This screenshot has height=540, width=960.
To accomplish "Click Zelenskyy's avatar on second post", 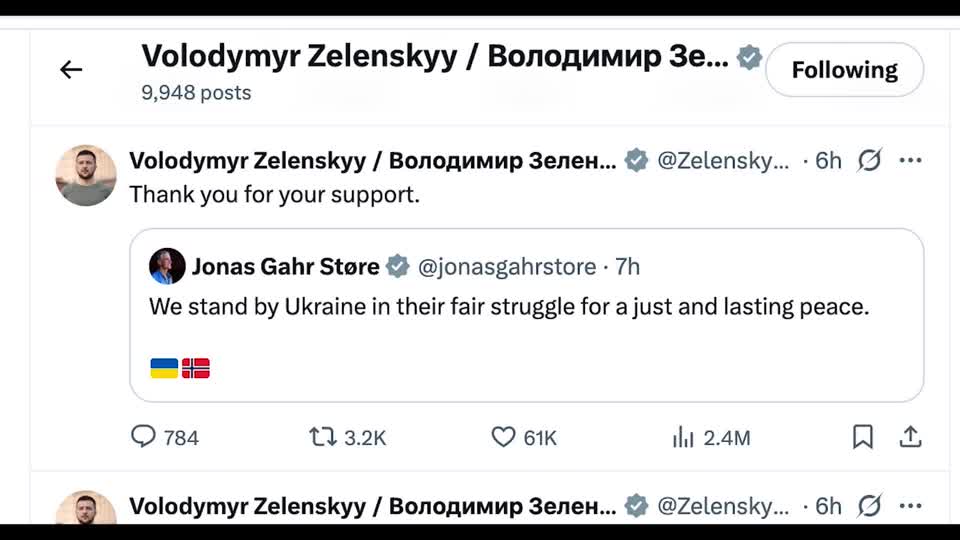I will click(x=85, y=508).
